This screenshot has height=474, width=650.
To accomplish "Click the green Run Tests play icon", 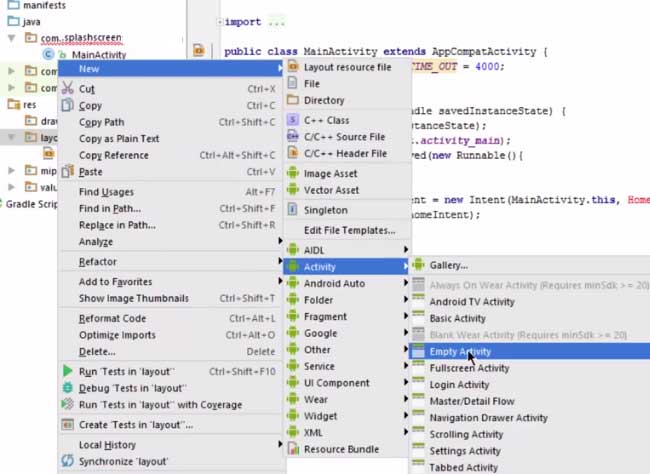I will coord(67,371).
